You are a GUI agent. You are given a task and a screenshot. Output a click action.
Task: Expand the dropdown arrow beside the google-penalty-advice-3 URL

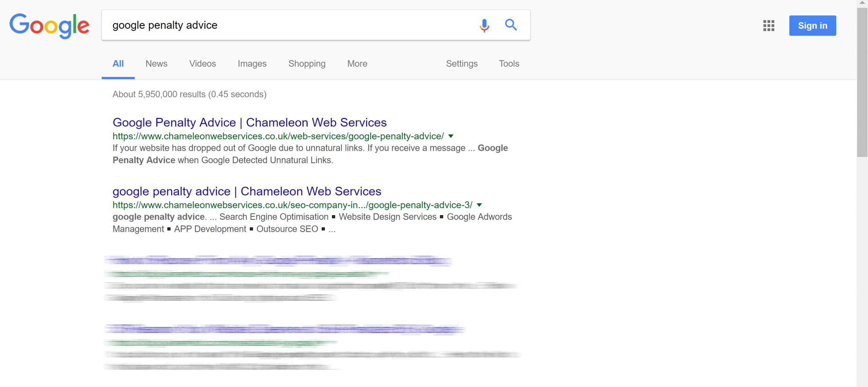point(479,205)
